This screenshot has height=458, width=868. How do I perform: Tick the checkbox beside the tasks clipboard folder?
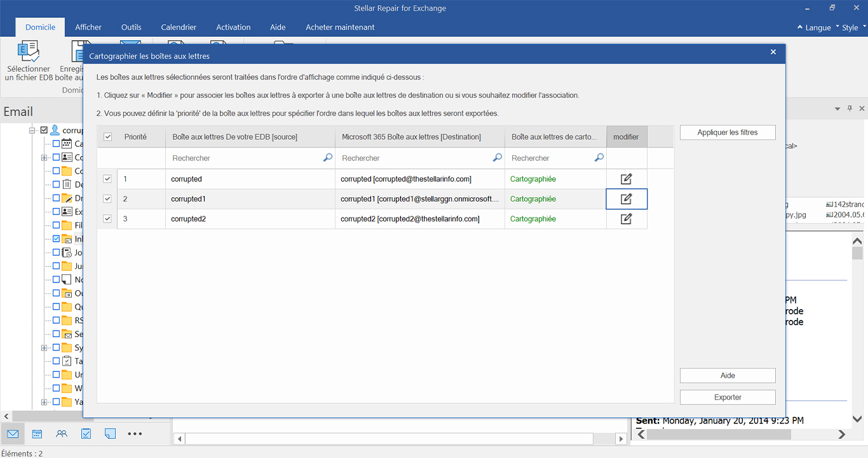pyautogui.click(x=56, y=361)
